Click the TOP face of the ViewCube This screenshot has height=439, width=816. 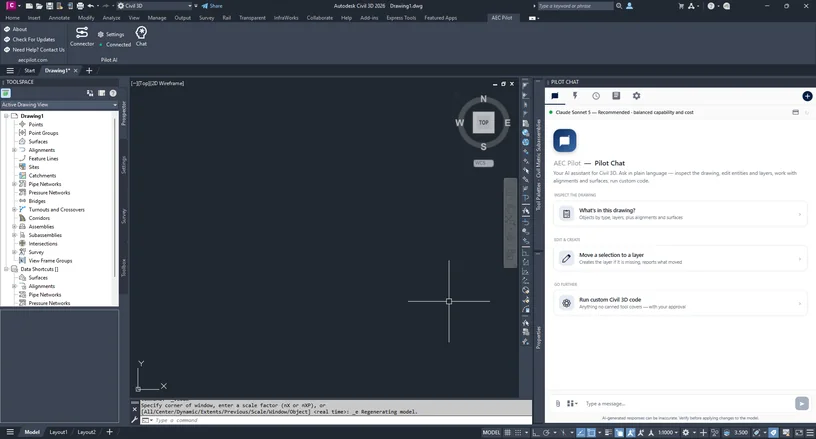(483, 123)
